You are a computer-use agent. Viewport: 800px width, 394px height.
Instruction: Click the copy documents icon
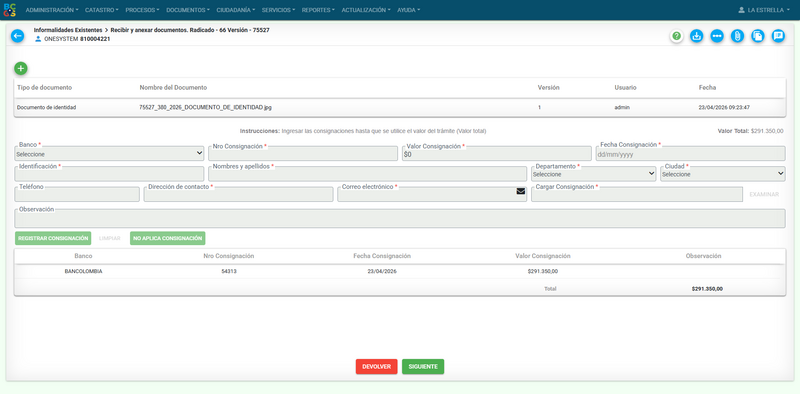pyautogui.click(x=758, y=36)
